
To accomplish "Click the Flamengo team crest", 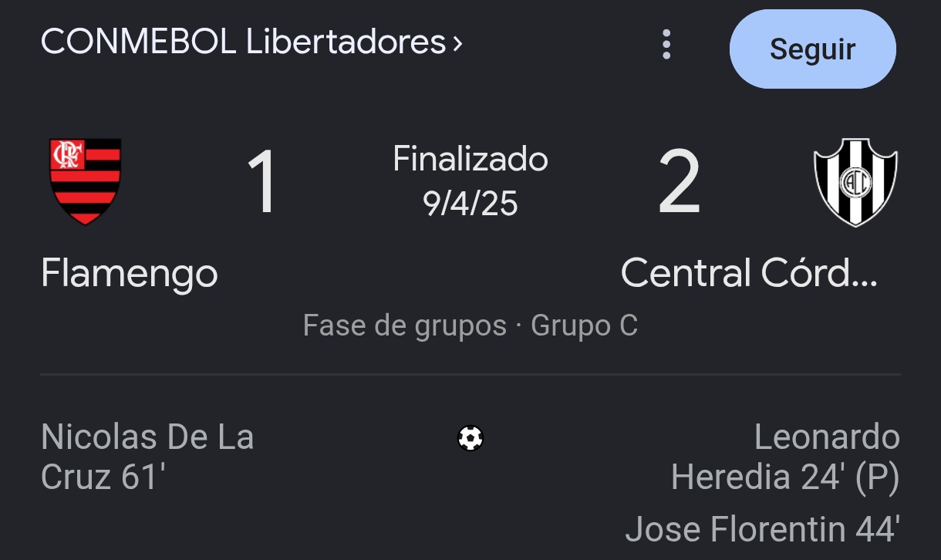I will (85, 181).
